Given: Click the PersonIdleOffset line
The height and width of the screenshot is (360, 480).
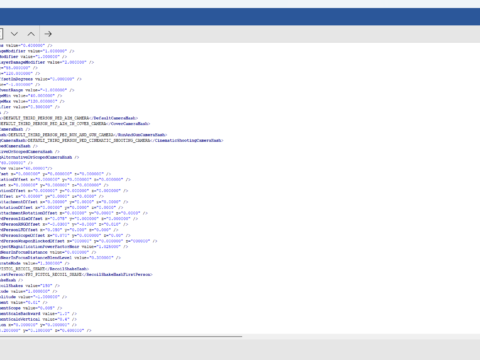Looking at the screenshot, I should (69, 219).
